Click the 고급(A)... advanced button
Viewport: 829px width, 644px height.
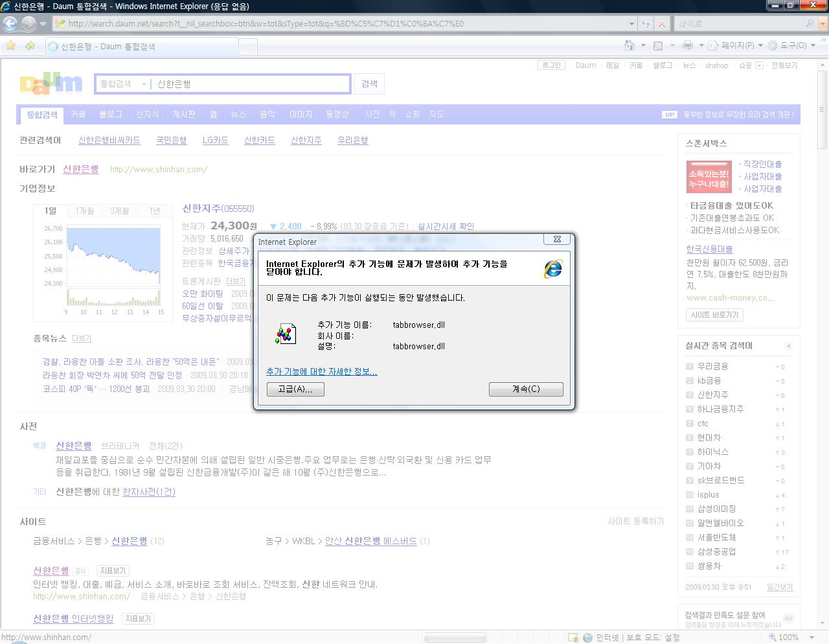pos(295,389)
